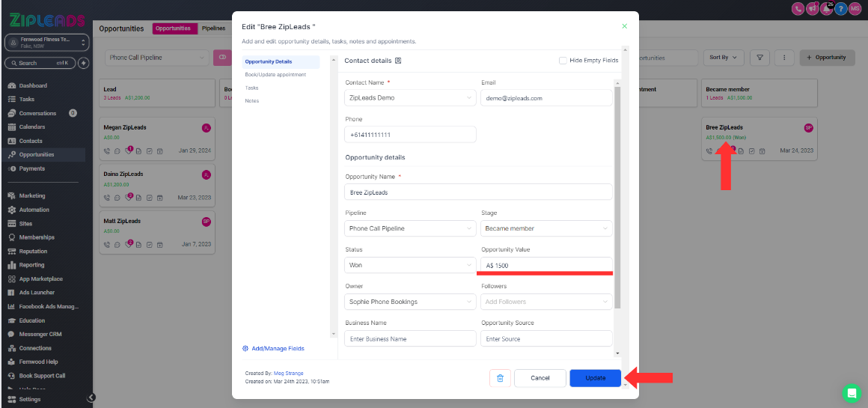
Task: Click the Cancel button
Action: click(x=540, y=378)
